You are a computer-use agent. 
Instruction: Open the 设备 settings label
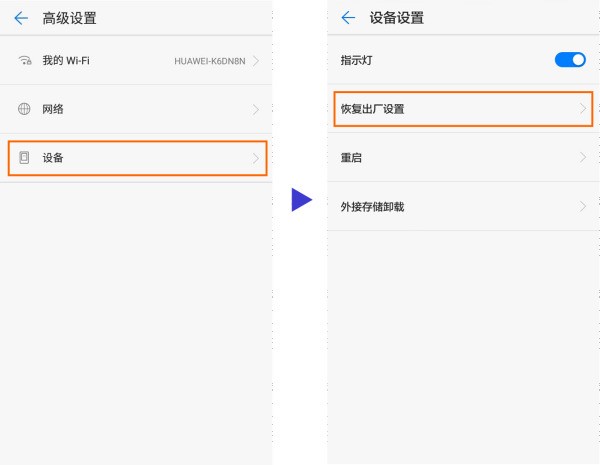(54, 158)
